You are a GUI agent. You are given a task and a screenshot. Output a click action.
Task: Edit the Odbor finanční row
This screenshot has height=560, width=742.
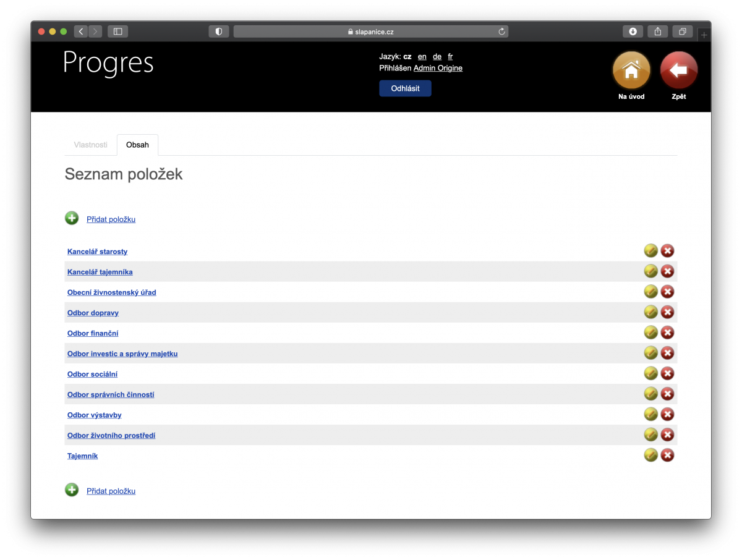click(650, 333)
